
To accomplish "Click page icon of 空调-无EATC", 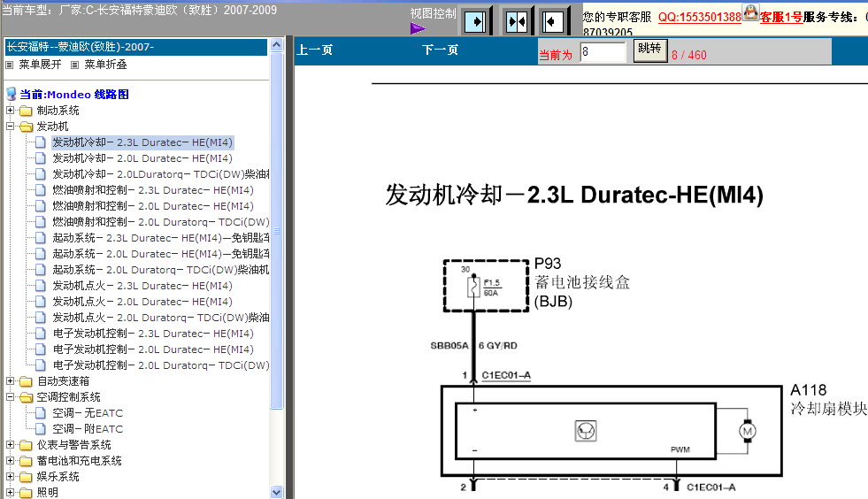I will pos(41,413).
